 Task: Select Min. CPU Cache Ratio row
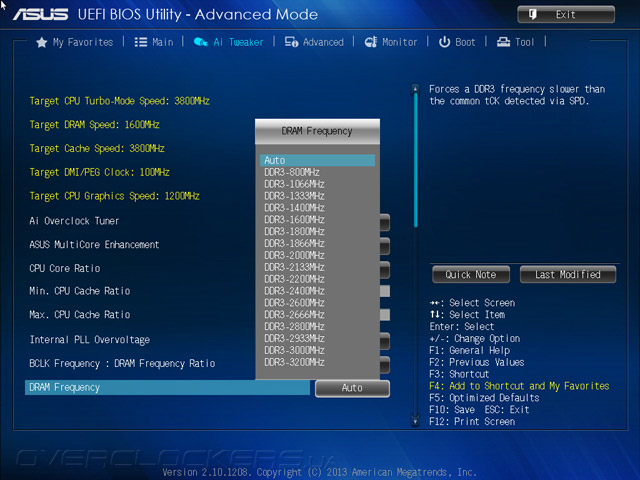(x=80, y=291)
